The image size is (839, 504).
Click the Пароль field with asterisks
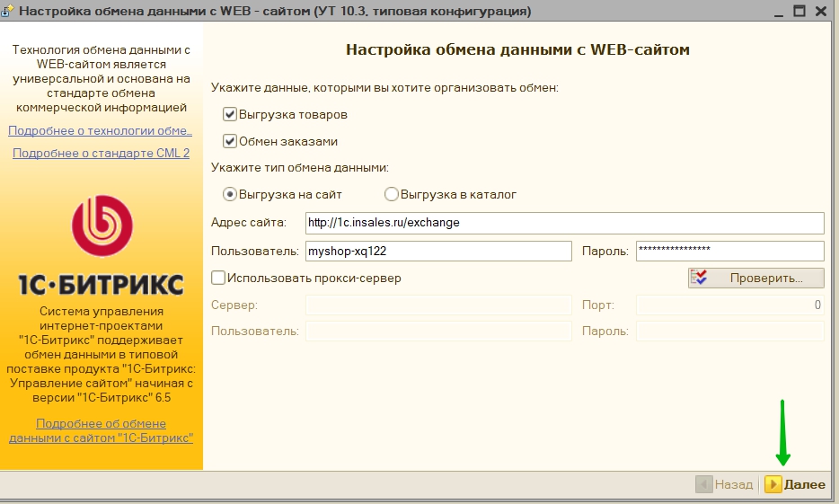point(729,251)
